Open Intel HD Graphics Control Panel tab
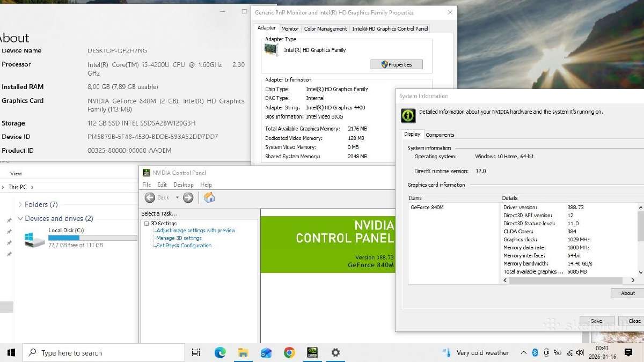This screenshot has width=644, height=362. point(390,29)
